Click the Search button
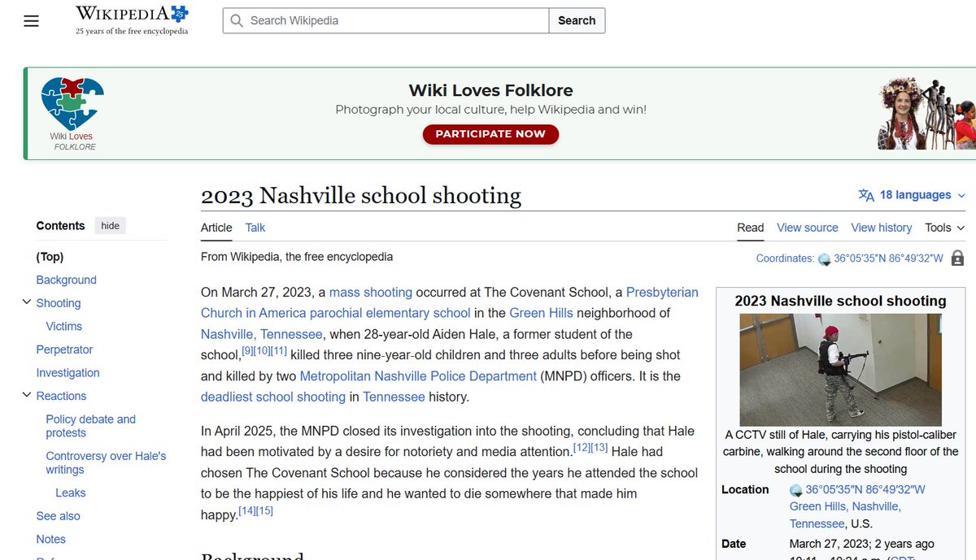The image size is (976, 560). coord(577,20)
